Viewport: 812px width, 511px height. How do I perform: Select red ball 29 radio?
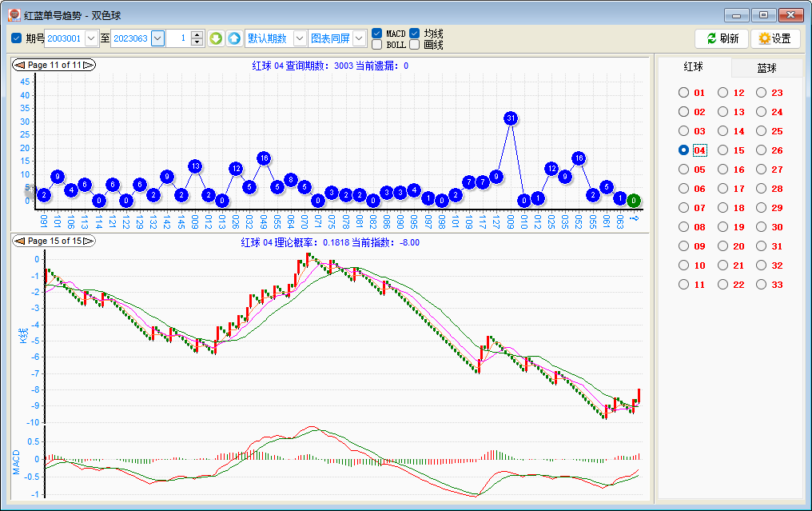[761, 207]
